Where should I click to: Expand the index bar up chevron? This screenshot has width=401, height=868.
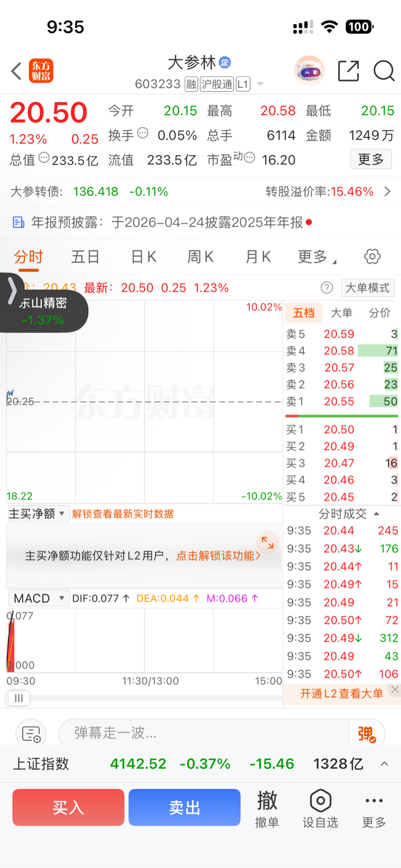[x=384, y=764]
